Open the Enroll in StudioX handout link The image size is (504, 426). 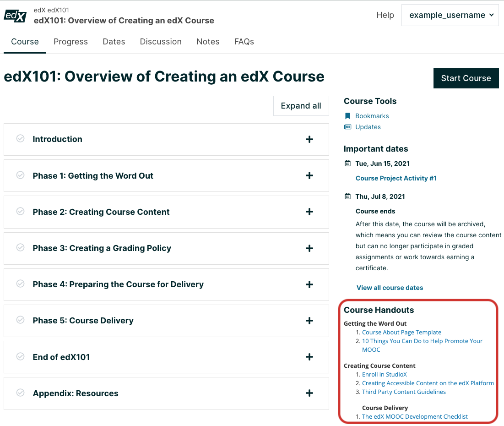pos(385,374)
